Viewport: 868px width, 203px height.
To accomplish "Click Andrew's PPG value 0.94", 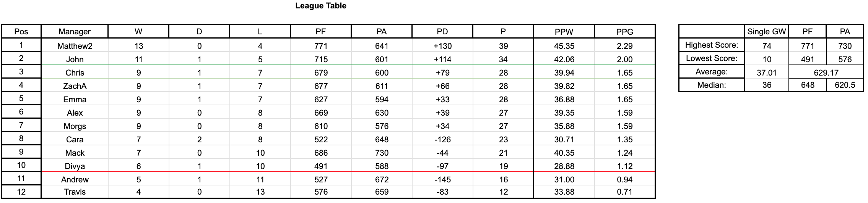I will [x=624, y=180].
